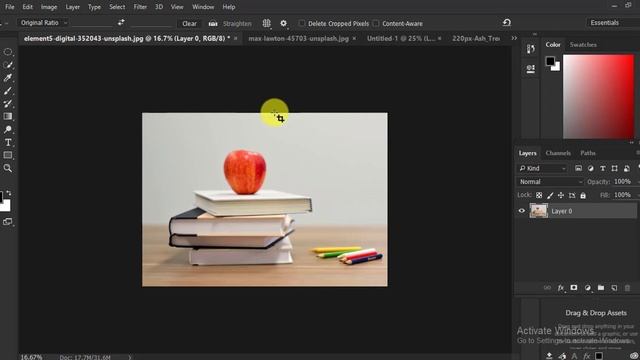This screenshot has height=360, width=640.
Task: Select the Dodge tool
Action: [8, 129]
